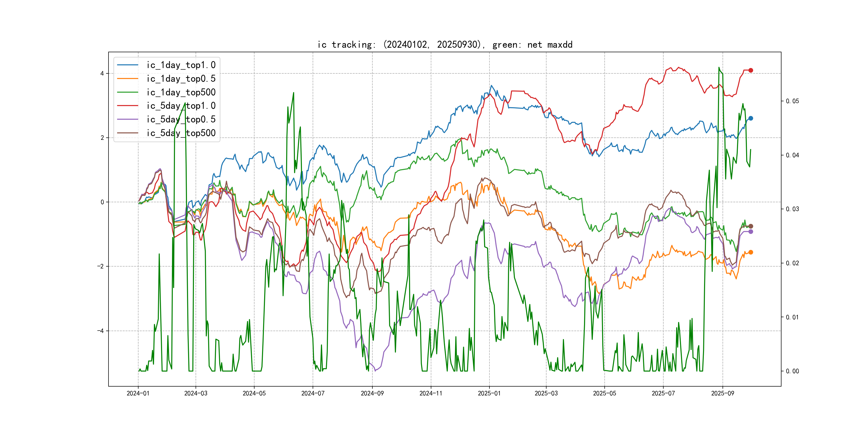Image resolution: width=868 pixels, height=434 pixels.
Task: Click the brown endpoint marker dot
Action: coord(750,226)
